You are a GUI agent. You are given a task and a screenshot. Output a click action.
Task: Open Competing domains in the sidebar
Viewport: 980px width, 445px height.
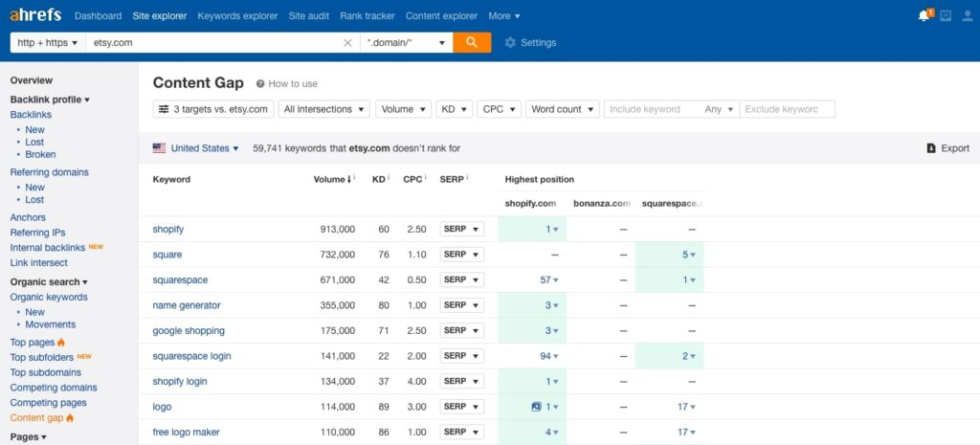54,388
